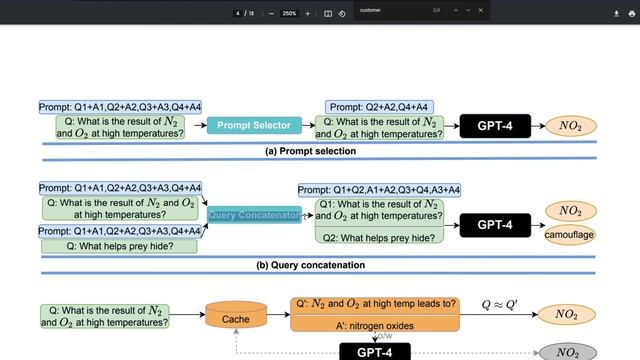
Task: Download the PDF file
Action: coord(616,13)
